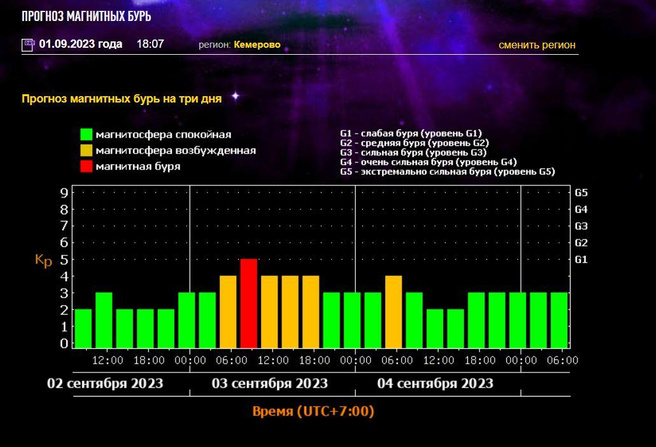Click the date '01.09.2023 года'
This screenshot has height=447, width=656.
pos(81,44)
